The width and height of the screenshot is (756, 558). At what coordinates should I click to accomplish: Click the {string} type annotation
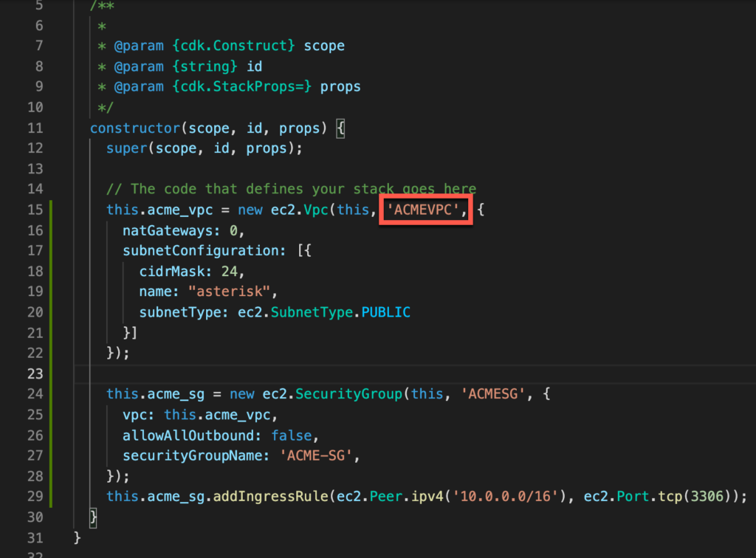click(205, 66)
